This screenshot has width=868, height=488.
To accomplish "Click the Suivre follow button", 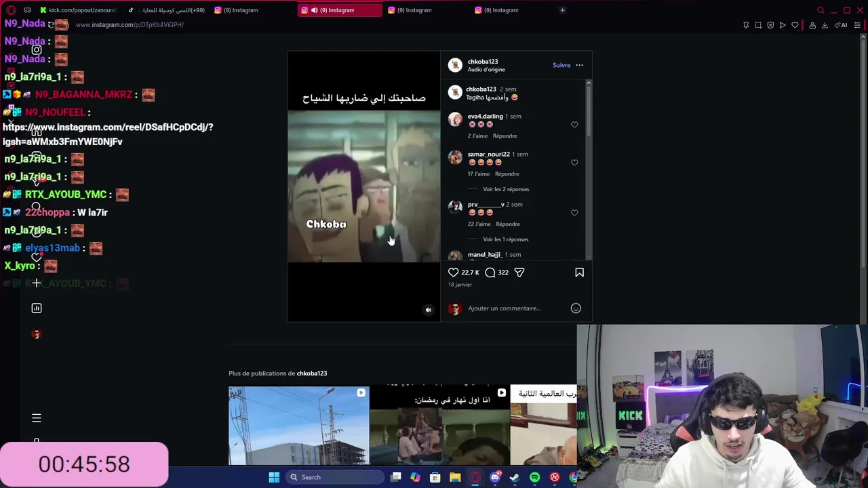I will (561, 65).
